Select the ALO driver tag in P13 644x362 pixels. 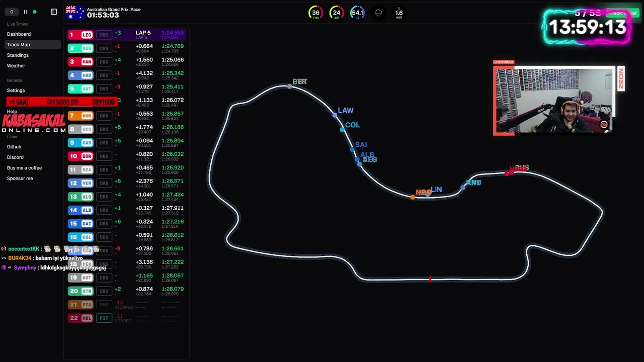point(80,197)
